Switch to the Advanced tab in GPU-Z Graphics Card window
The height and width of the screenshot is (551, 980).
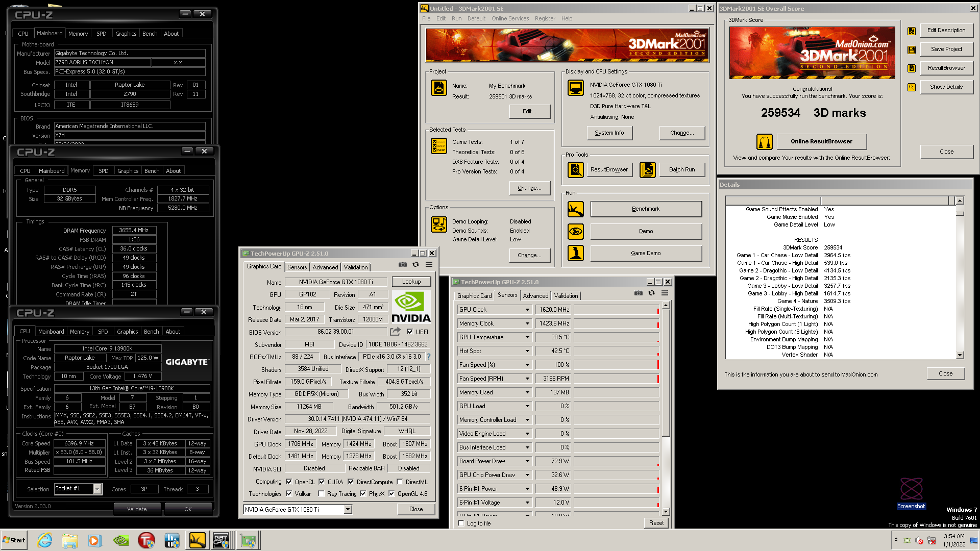tap(325, 267)
